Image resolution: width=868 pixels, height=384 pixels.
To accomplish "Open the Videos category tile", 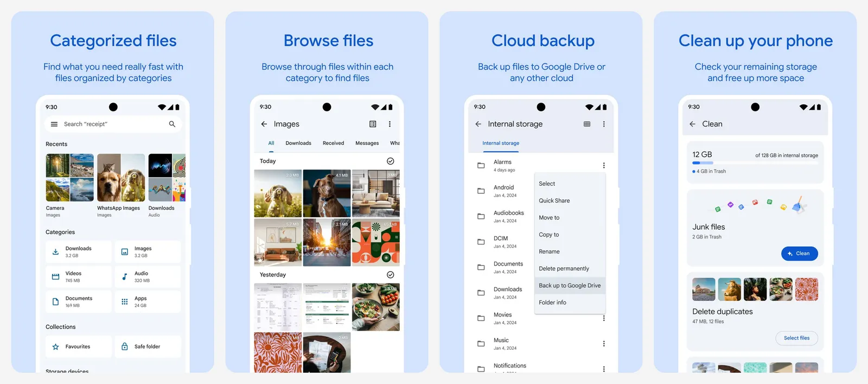I will (x=79, y=276).
